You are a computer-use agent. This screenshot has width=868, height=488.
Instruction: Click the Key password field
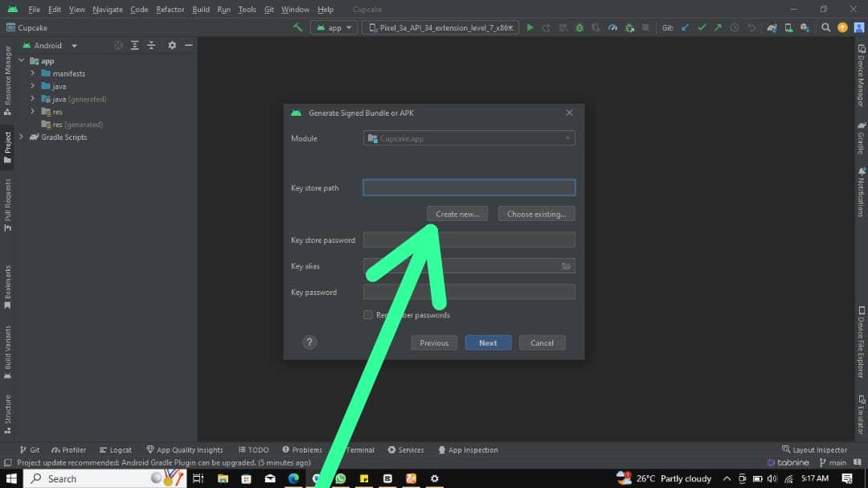click(x=469, y=292)
